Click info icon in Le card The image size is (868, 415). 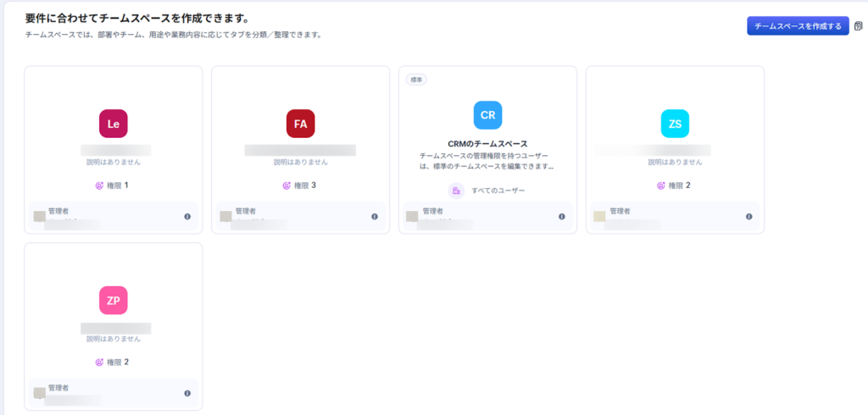[187, 217]
